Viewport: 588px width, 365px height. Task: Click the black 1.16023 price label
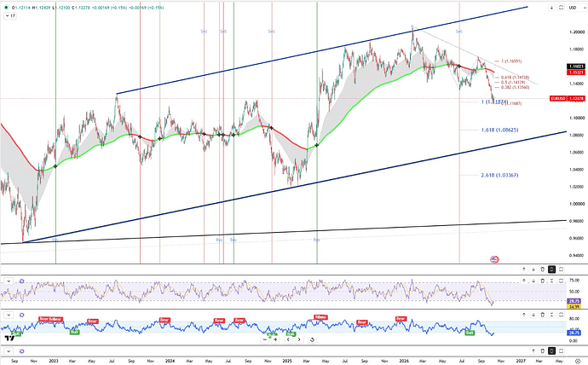coord(575,67)
